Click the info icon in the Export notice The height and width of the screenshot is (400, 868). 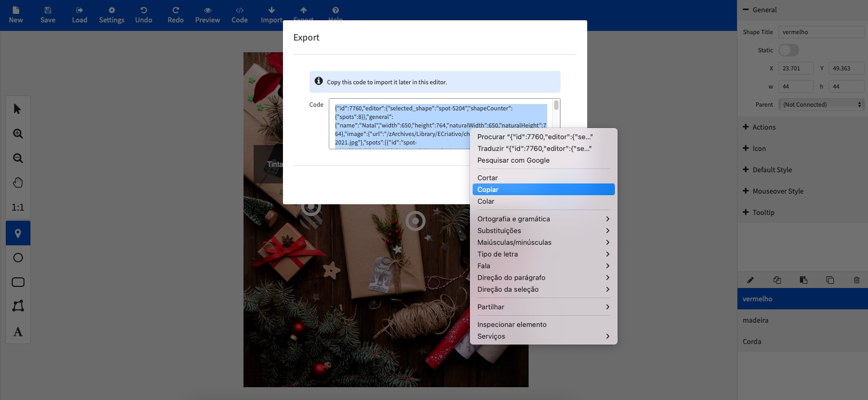tap(319, 81)
